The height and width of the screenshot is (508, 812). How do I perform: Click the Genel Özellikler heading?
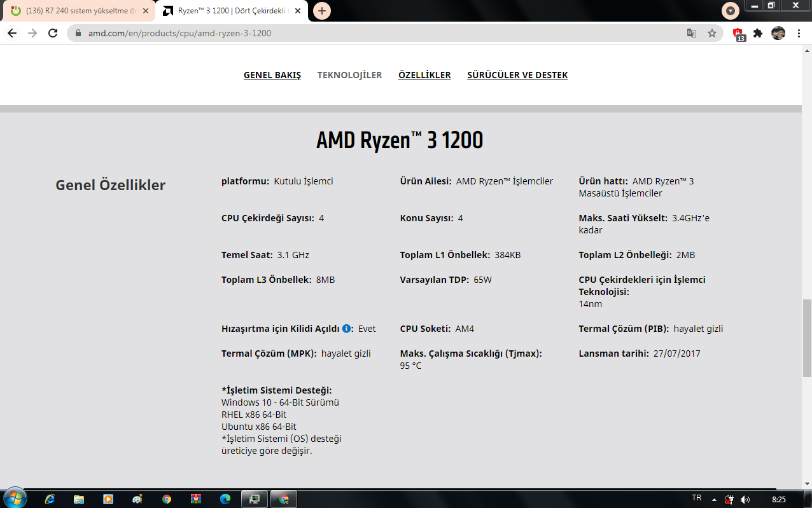111,185
